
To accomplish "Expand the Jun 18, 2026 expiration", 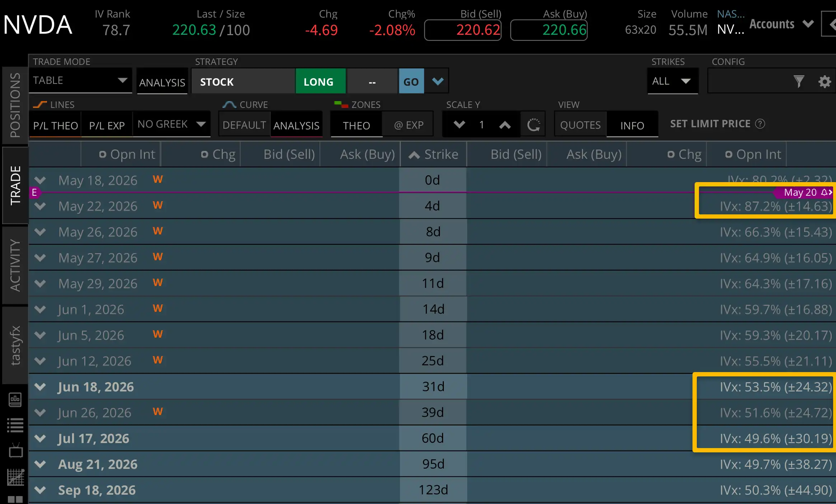I will (40, 387).
